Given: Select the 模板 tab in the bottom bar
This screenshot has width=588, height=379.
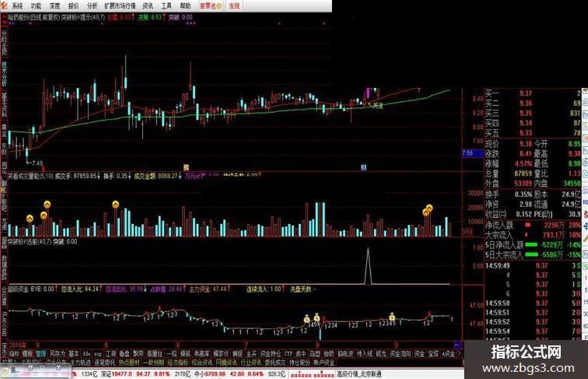Looking at the screenshot, I should tap(27, 353).
